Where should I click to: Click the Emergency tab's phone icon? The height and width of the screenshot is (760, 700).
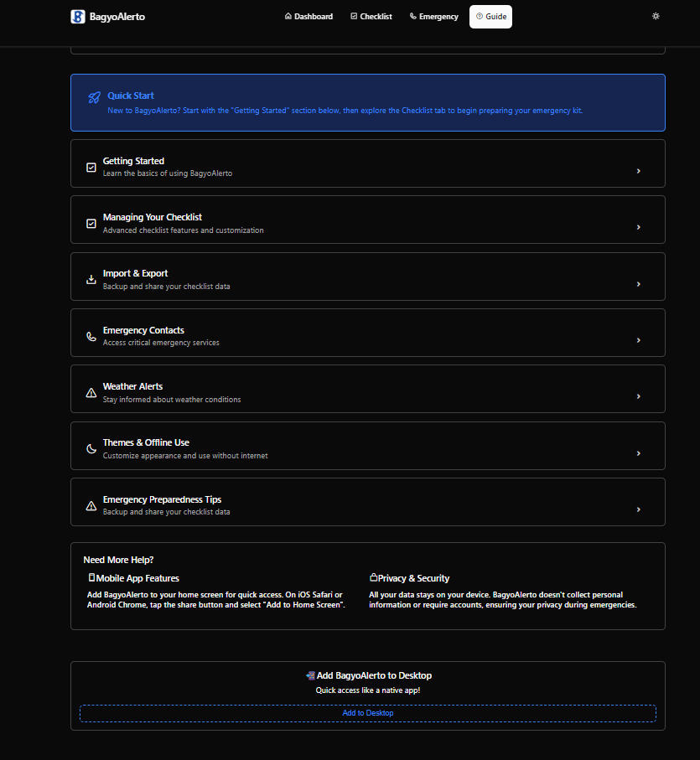click(x=413, y=16)
